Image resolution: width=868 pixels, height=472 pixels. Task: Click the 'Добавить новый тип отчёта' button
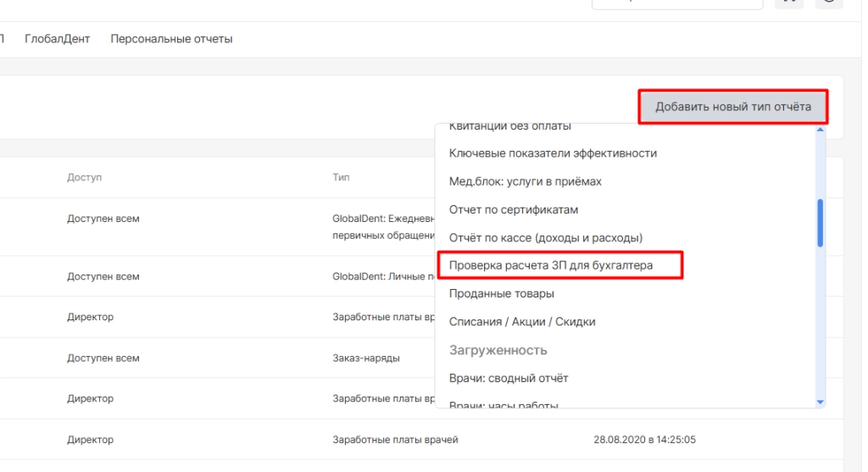click(x=732, y=108)
